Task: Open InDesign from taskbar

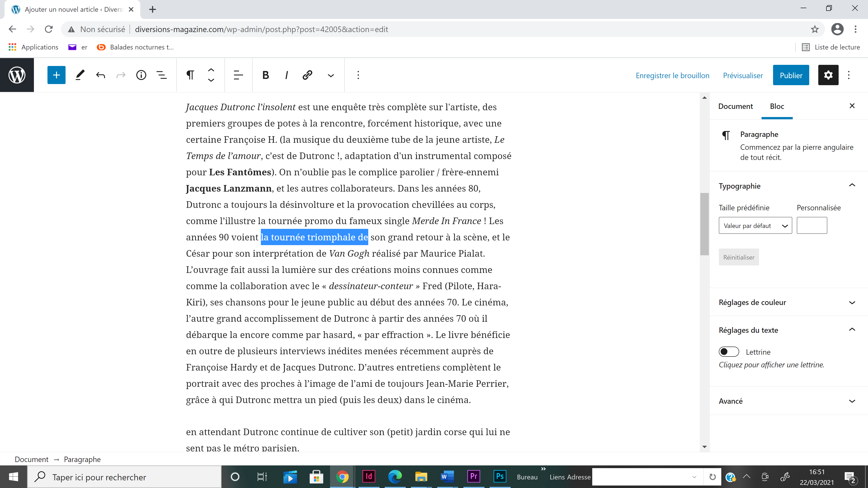Action: (x=369, y=476)
